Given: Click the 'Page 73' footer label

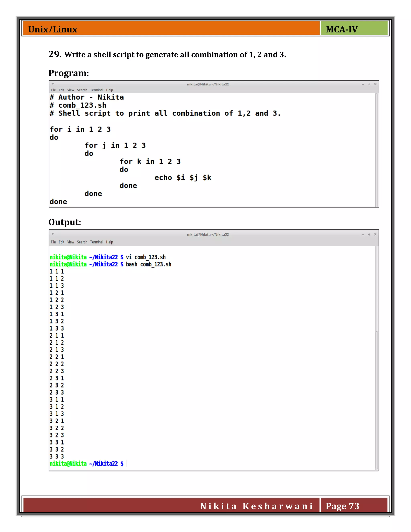Looking at the screenshot, I should coord(342,506).
